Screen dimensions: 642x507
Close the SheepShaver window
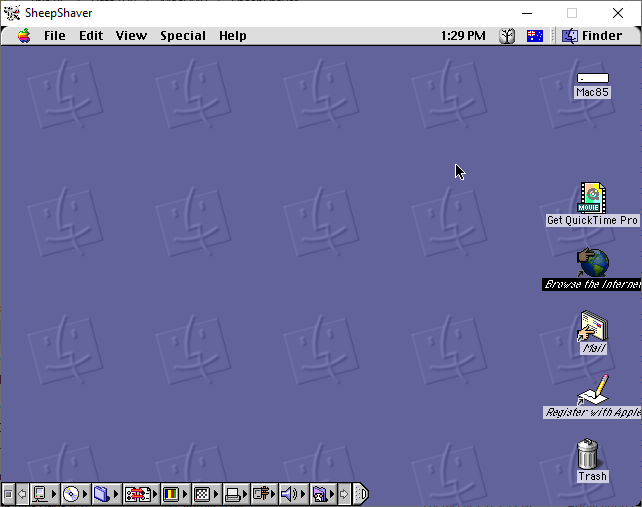point(618,13)
